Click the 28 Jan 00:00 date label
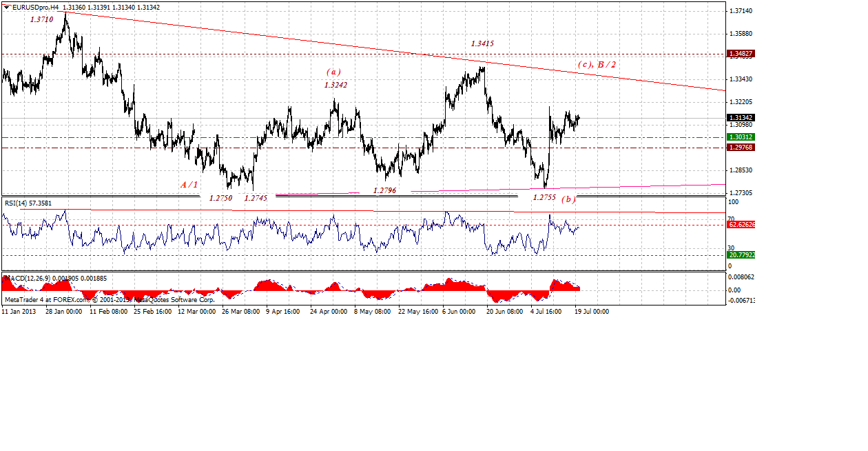Viewport: 868px width, 451px height. tap(64, 311)
